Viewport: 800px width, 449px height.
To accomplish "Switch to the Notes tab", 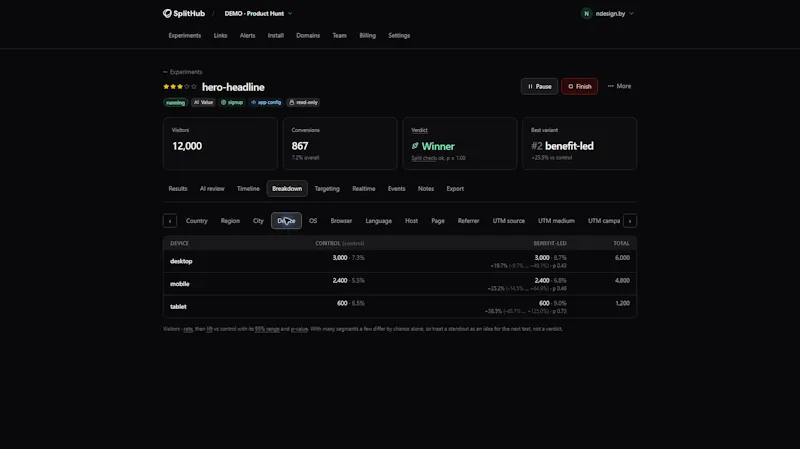I will (x=426, y=189).
